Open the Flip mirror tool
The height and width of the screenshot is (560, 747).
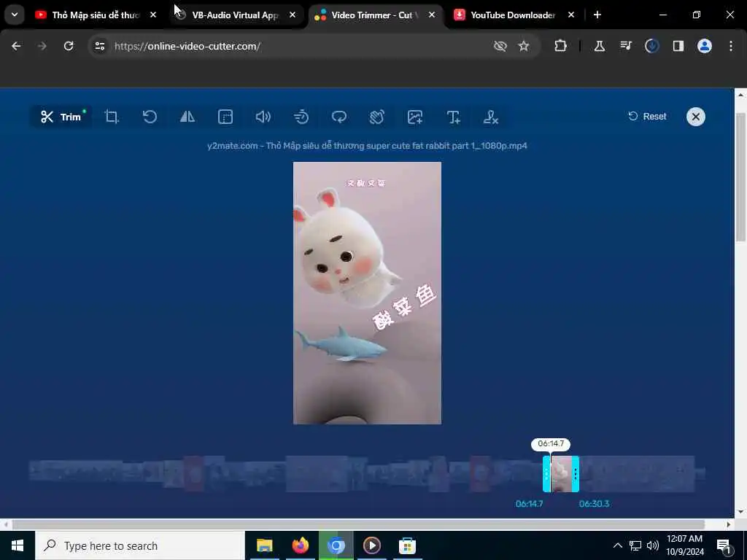[187, 117]
